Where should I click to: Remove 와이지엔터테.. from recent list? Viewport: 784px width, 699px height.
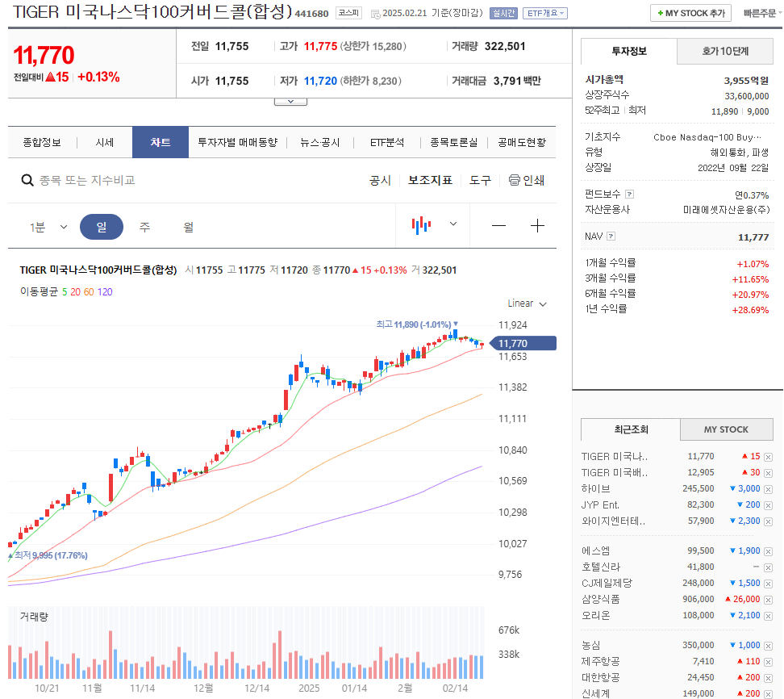pyautogui.click(x=768, y=521)
